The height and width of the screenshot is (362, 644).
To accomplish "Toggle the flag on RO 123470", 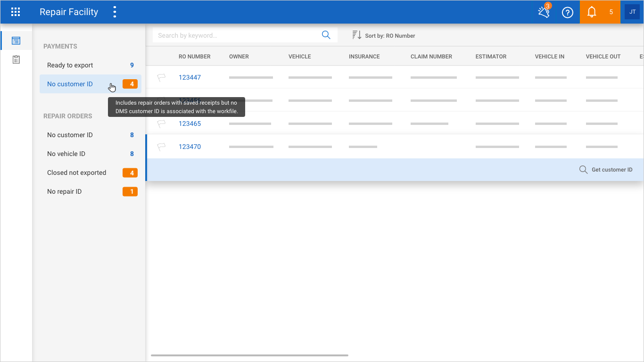I will click(x=161, y=147).
